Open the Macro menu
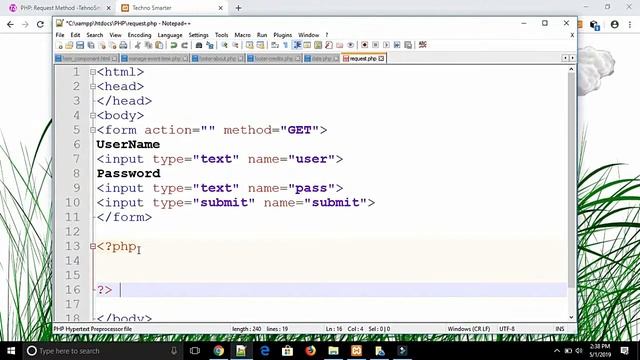 tap(242, 35)
